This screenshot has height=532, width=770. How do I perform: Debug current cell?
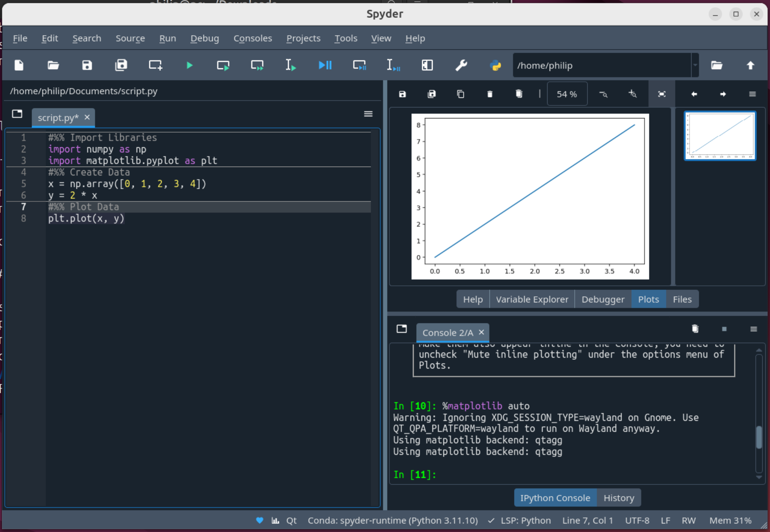click(x=360, y=65)
